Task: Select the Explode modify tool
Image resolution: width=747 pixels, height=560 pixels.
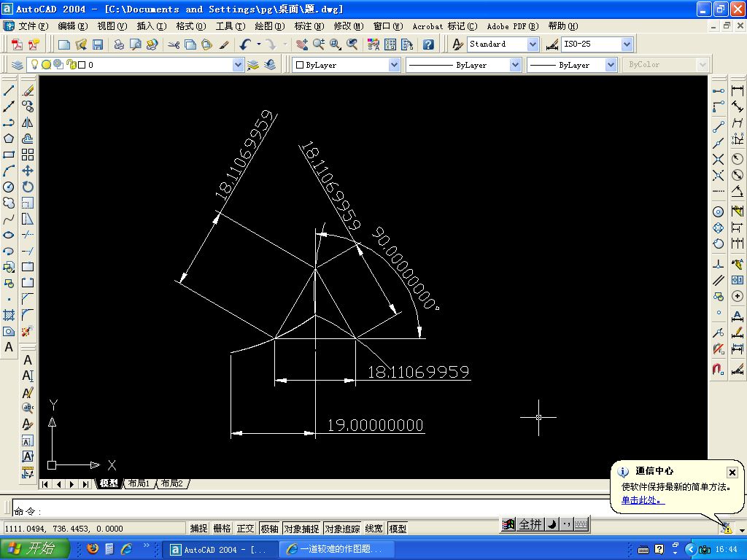Action: click(28, 331)
